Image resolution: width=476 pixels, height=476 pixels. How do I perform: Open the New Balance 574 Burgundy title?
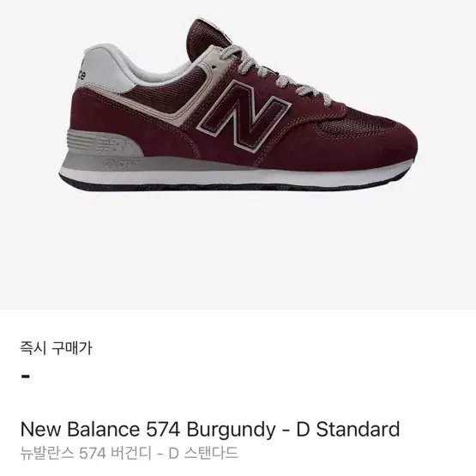[210, 429]
